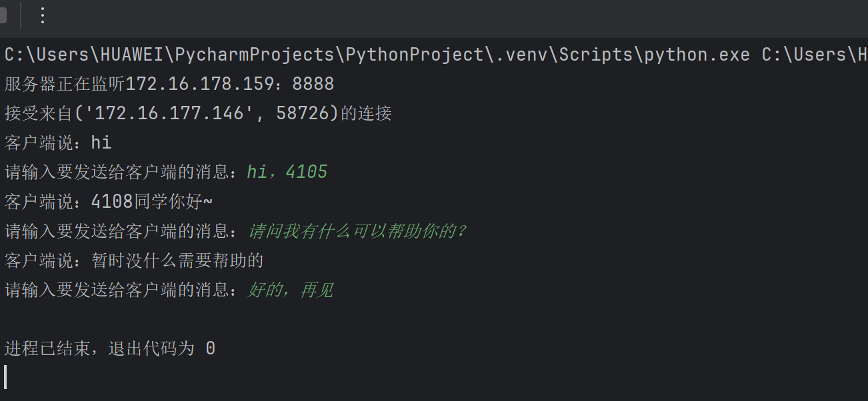Click the "服务器正在监听" text
868x401 pixels.
tap(65, 84)
